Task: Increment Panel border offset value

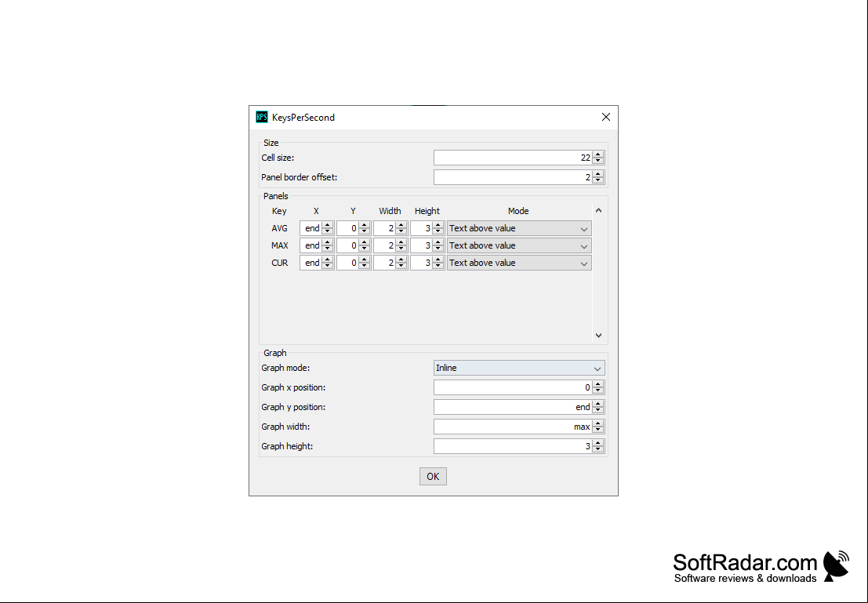Action: [597, 174]
